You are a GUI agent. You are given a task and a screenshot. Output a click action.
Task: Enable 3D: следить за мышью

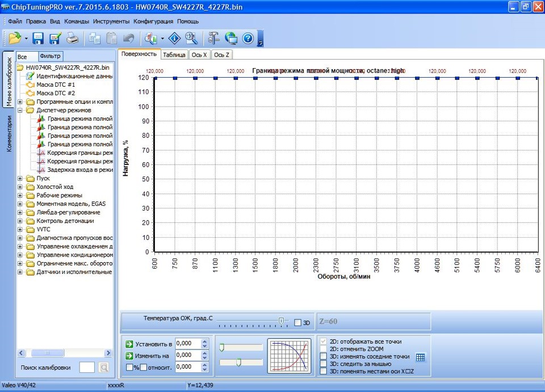323,364
